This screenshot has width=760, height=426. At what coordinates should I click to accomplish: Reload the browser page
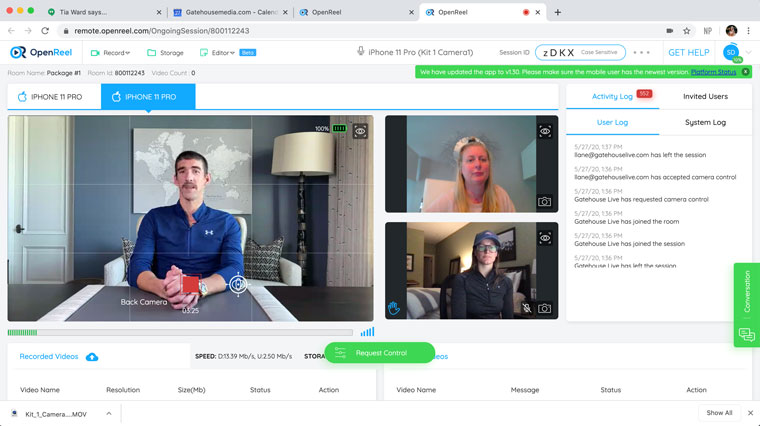(45, 31)
